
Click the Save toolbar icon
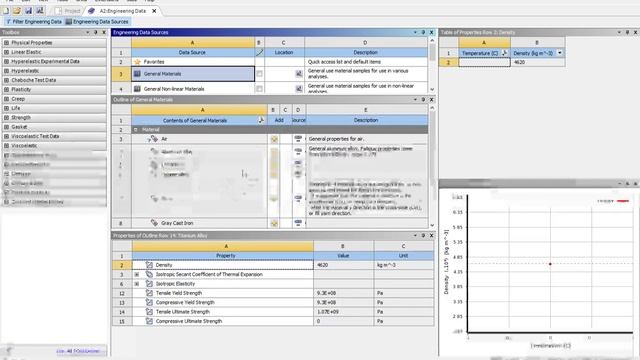point(28,11)
